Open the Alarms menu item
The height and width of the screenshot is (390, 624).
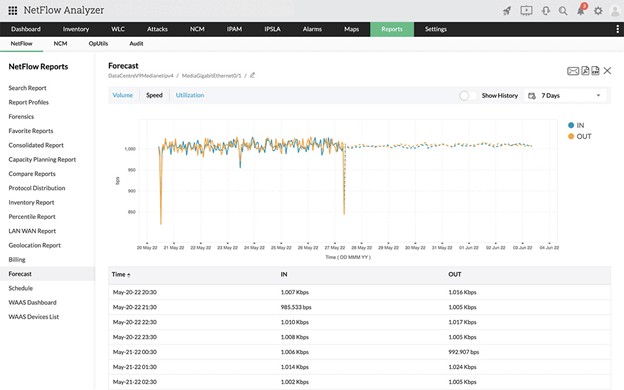coord(312,29)
